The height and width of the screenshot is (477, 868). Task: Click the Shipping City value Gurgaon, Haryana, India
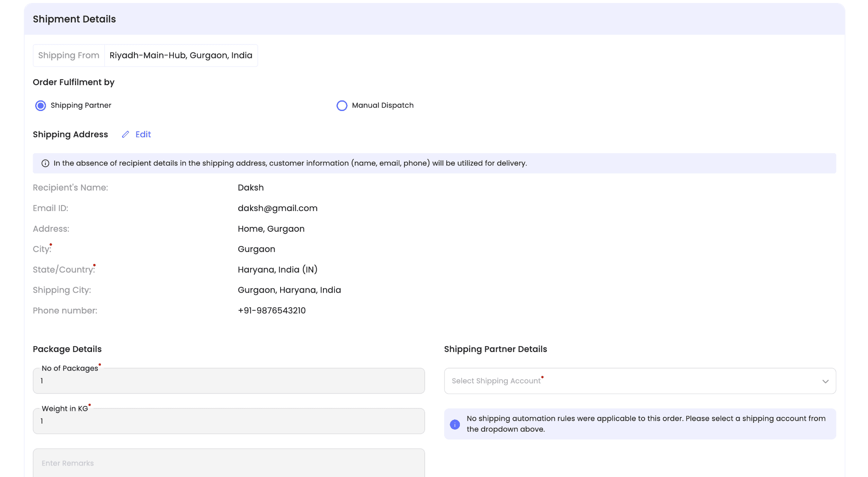pos(289,290)
